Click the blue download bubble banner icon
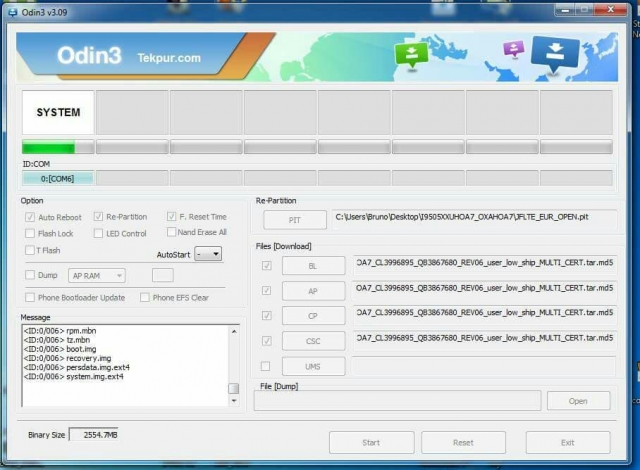640x470 pixels. tap(555, 55)
